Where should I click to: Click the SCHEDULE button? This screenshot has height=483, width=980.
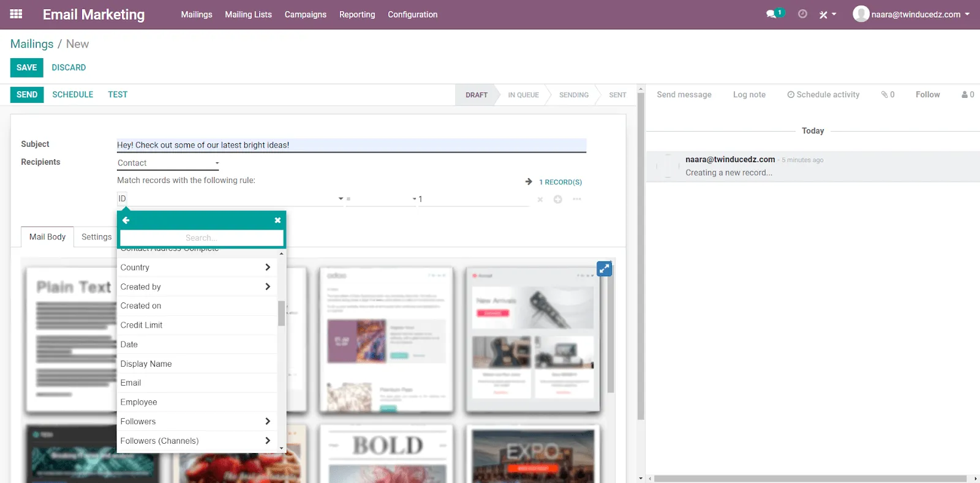(x=73, y=94)
